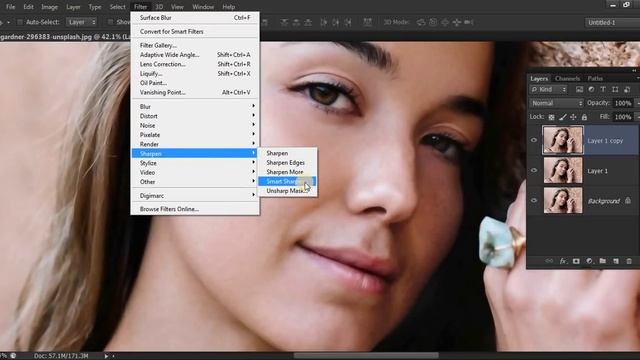
Task: Filter layers by shape layer icon
Action: pyautogui.click(x=615, y=89)
